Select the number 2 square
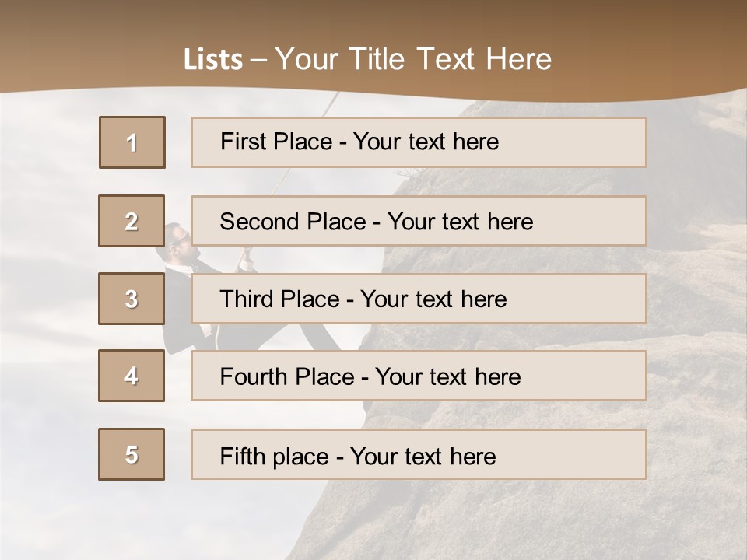Viewport: 747px width, 560px height. pyautogui.click(x=132, y=221)
